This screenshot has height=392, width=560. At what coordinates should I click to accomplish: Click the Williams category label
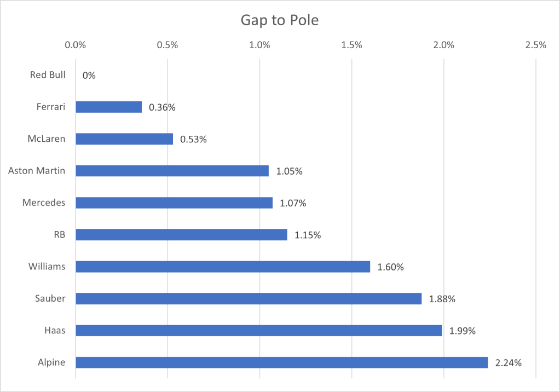[x=47, y=267]
